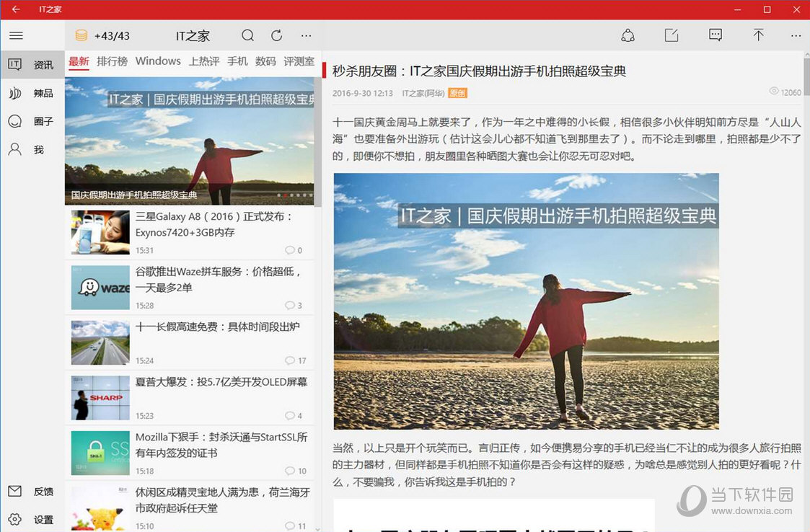Click the share article icon
The image size is (810, 532).
point(672,35)
